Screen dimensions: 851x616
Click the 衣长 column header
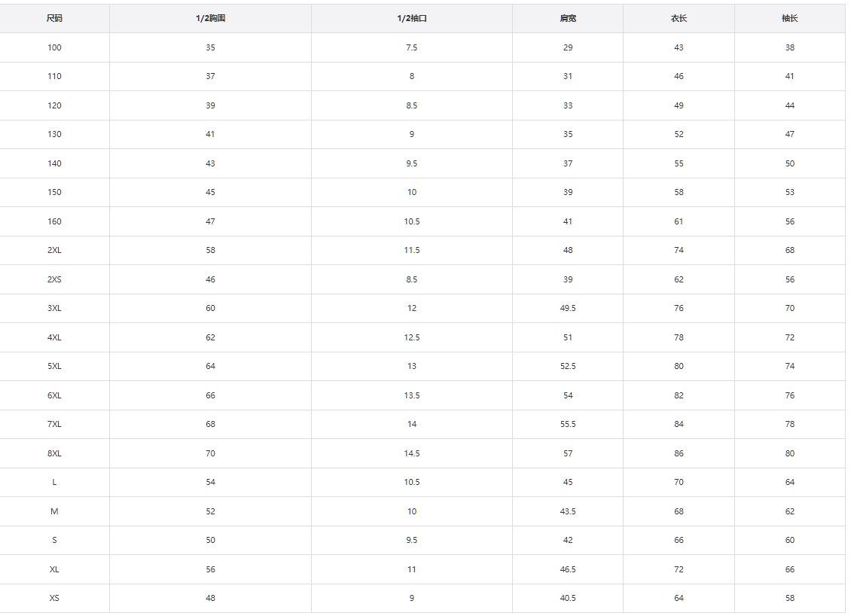(x=679, y=19)
